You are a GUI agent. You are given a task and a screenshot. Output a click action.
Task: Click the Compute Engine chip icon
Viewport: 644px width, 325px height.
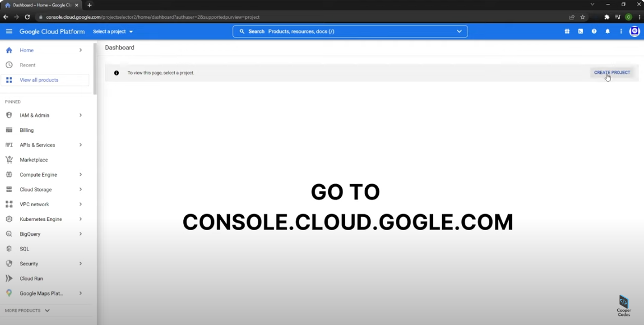click(9, 174)
